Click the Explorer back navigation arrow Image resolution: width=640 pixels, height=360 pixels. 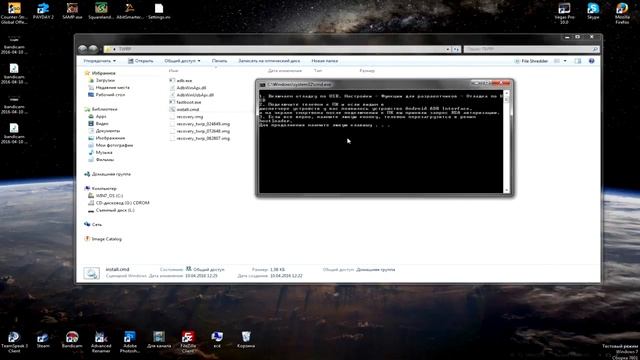(82, 49)
